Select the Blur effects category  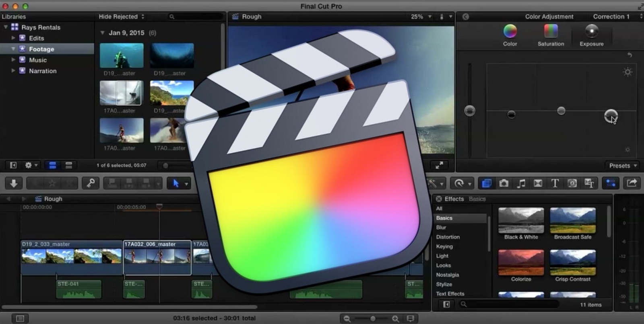[x=441, y=227]
